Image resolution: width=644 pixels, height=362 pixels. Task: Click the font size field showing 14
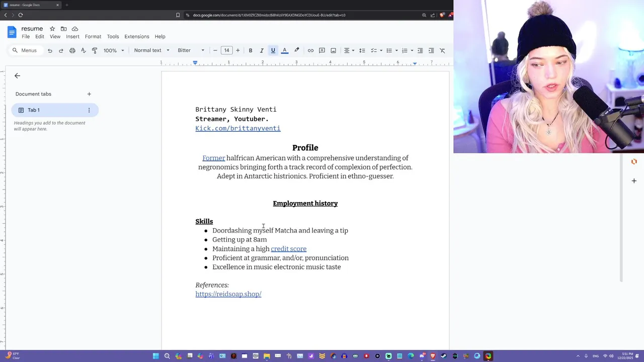(x=226, y=50)
